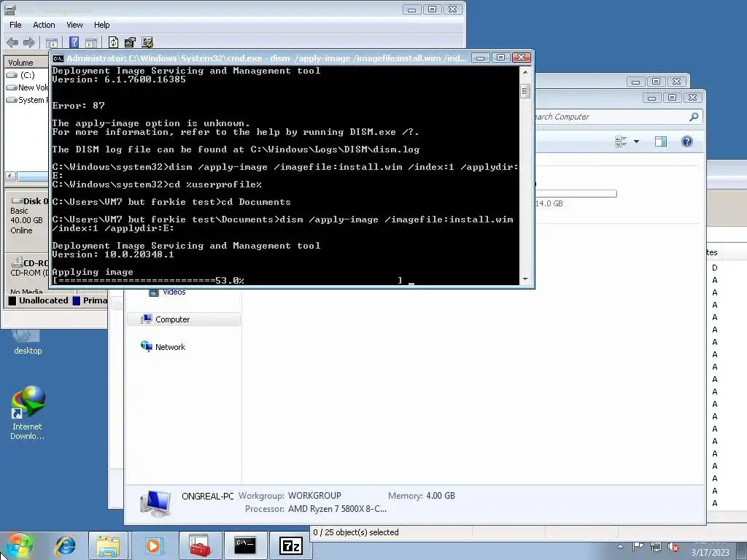Open the Help menu

(101, 25)
